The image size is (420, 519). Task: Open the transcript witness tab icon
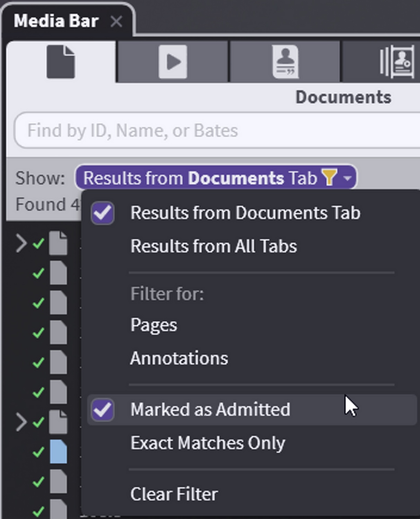click(285, 62)
